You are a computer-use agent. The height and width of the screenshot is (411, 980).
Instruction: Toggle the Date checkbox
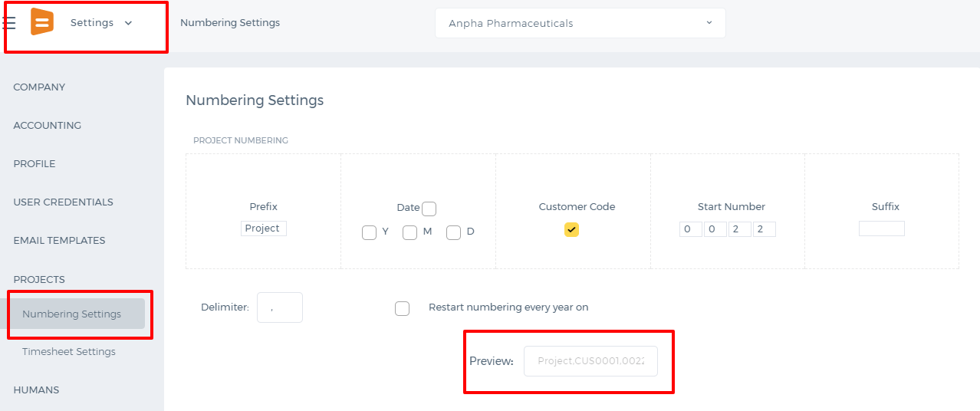429,209
